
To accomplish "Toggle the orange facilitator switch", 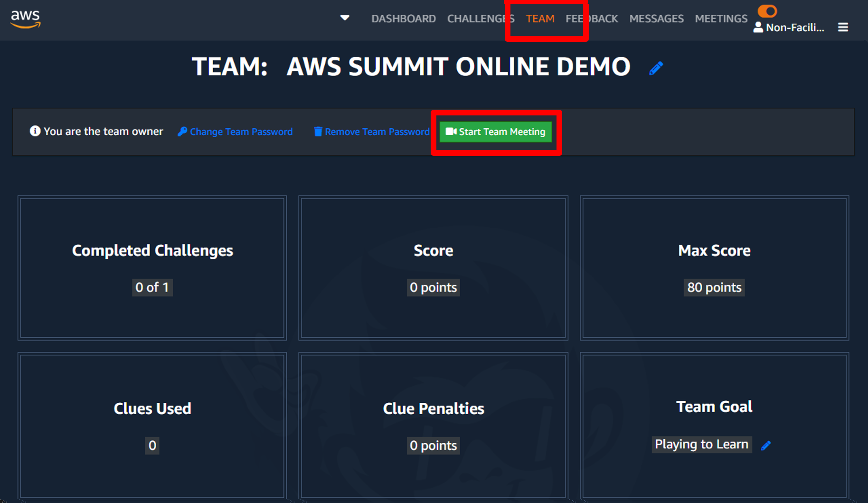I will 767,11.
